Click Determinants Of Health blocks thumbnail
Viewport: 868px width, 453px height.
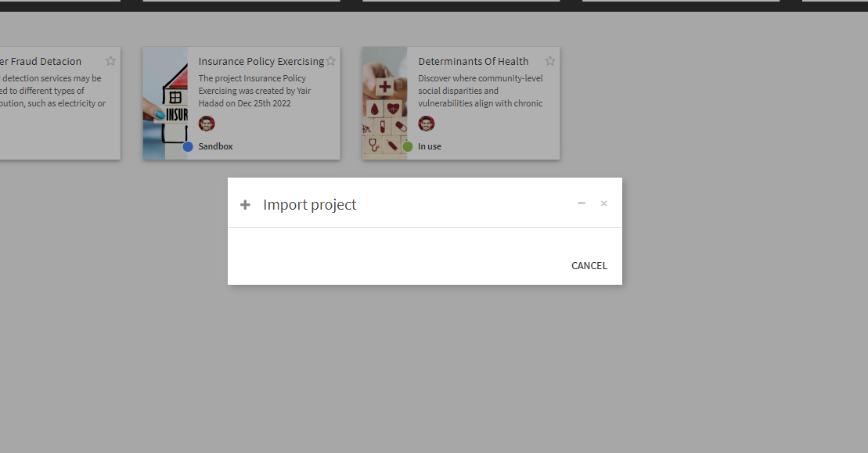385,103
